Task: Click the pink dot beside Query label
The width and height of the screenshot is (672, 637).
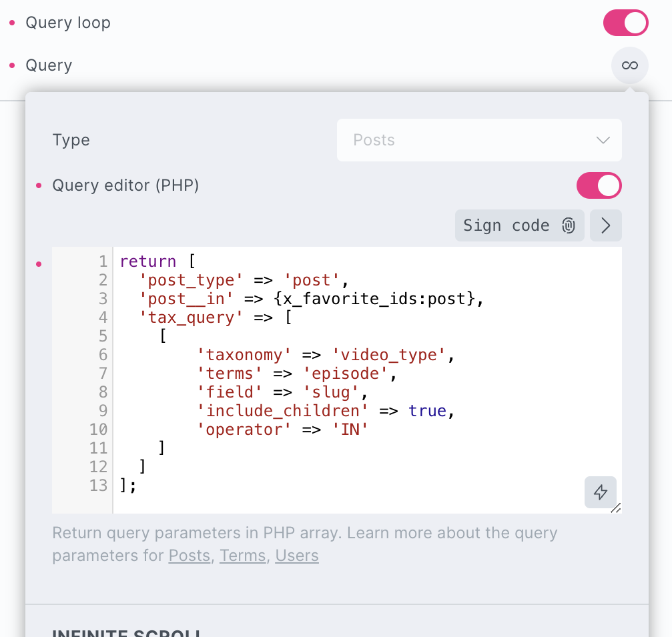Action: point(11,65)
